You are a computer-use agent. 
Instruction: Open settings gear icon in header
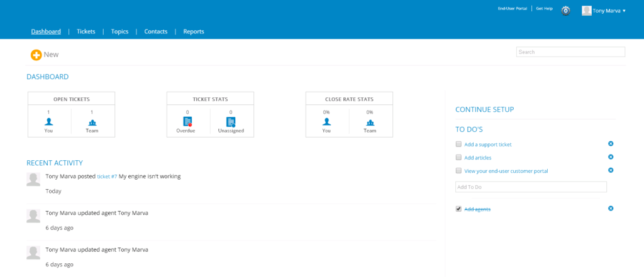(566, 11)
